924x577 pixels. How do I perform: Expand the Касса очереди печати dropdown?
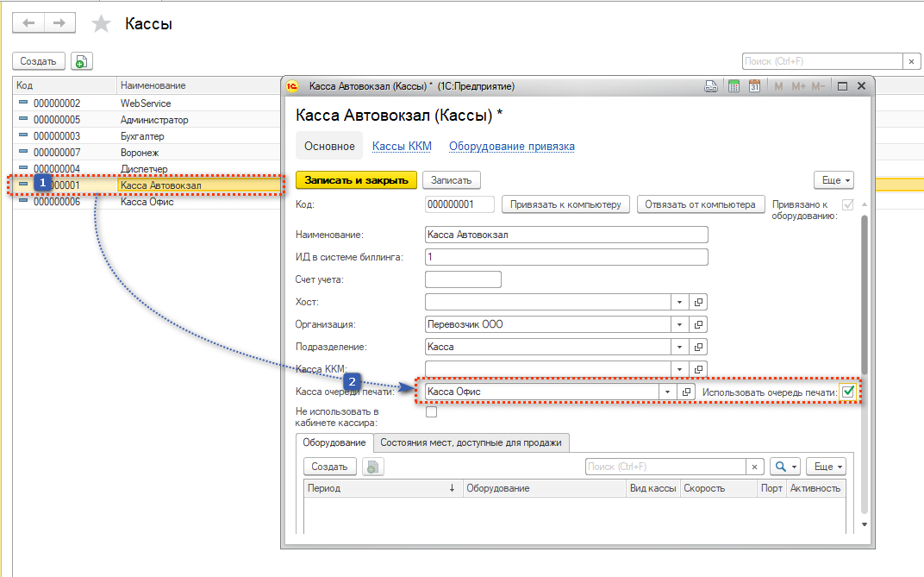(666, 392)
